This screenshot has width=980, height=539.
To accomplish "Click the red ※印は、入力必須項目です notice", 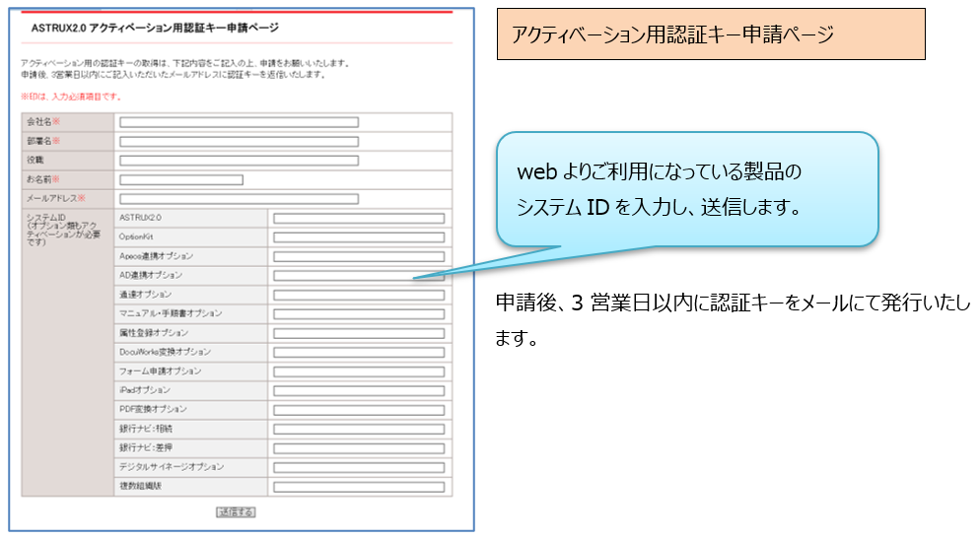I will (x=71, y=97).
